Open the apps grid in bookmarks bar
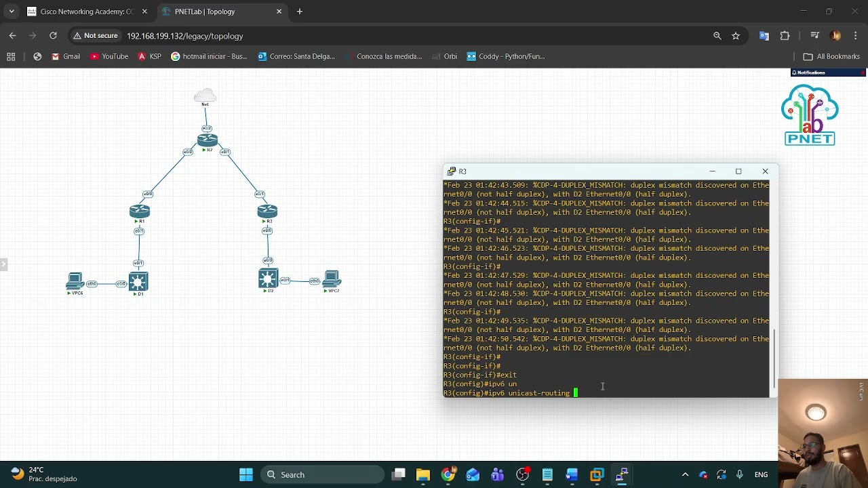 point(11,56)
